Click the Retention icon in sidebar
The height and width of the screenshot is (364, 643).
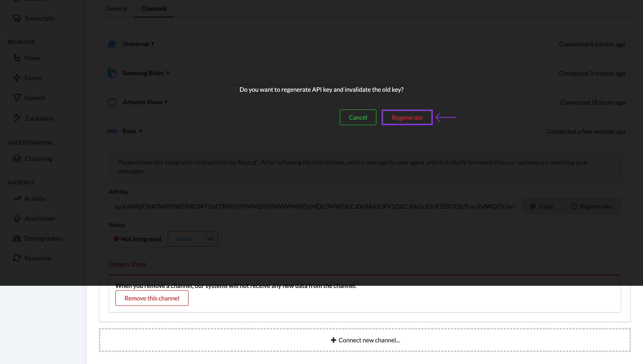(17, 258)
